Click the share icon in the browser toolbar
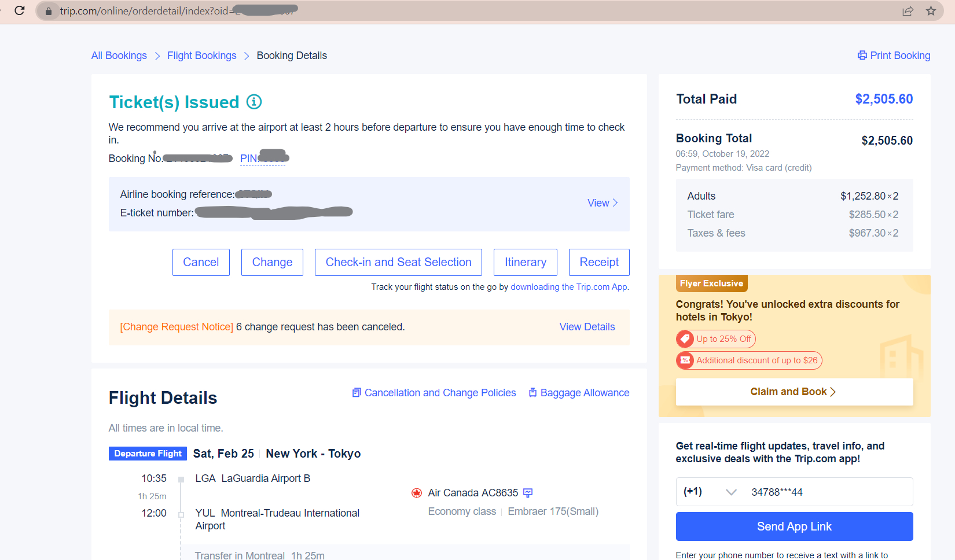 (908, 10)
